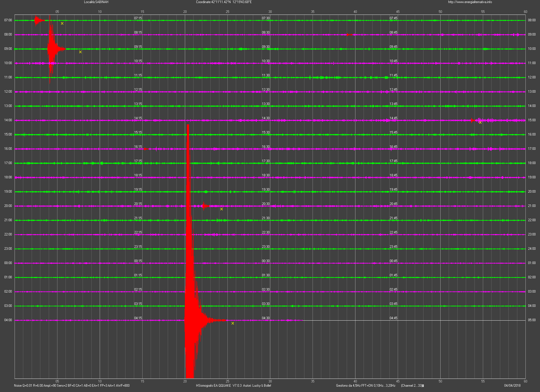This screenshot has height=392, width=540.
Task: Click the 03:15 quarter-hour label
Action: click(x=138, y=304)
